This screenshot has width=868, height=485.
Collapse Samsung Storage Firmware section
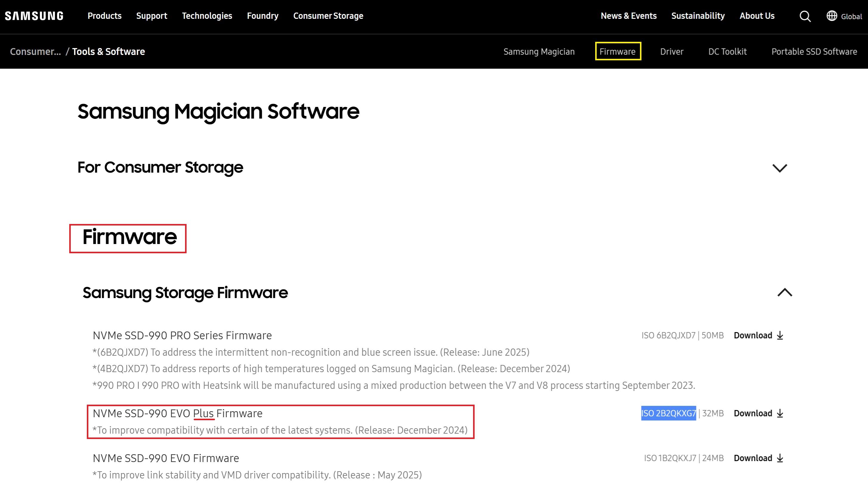[784, 292]
